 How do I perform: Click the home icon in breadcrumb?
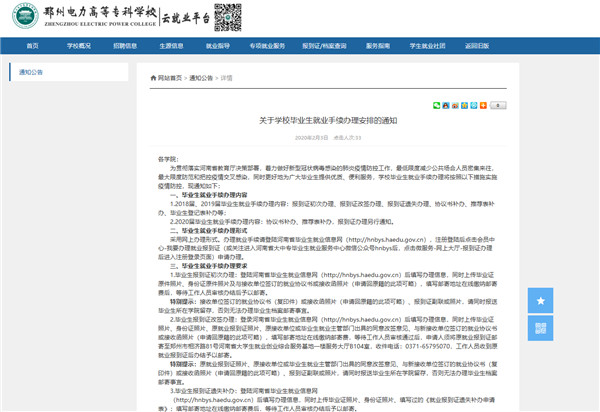(x=153, y=78)
